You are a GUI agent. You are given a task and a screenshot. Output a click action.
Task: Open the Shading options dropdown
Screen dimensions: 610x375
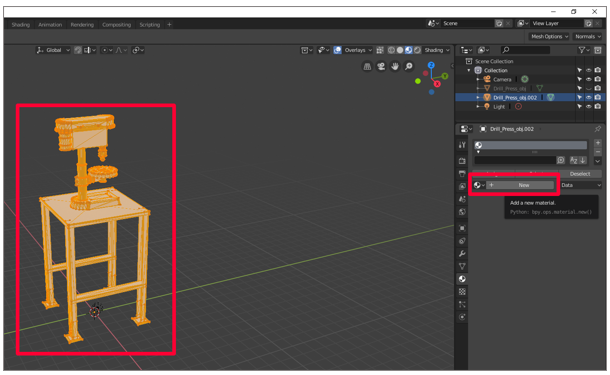point(436,50)
